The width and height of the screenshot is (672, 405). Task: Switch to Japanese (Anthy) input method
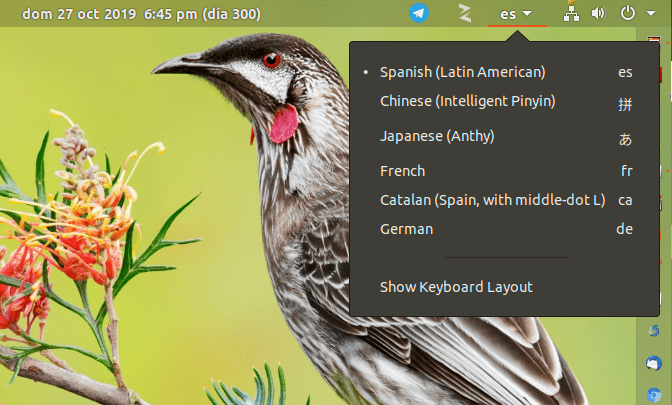[504, 137]
